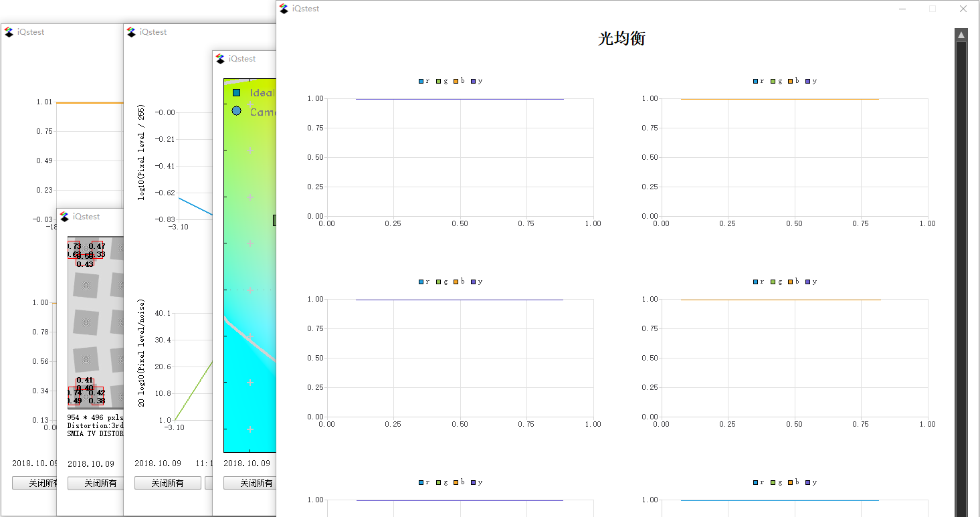The width and height of the screenshot is (980, 517).
Task: Click the r legend swatch of the first-row left chart
Action: point(421,81)
